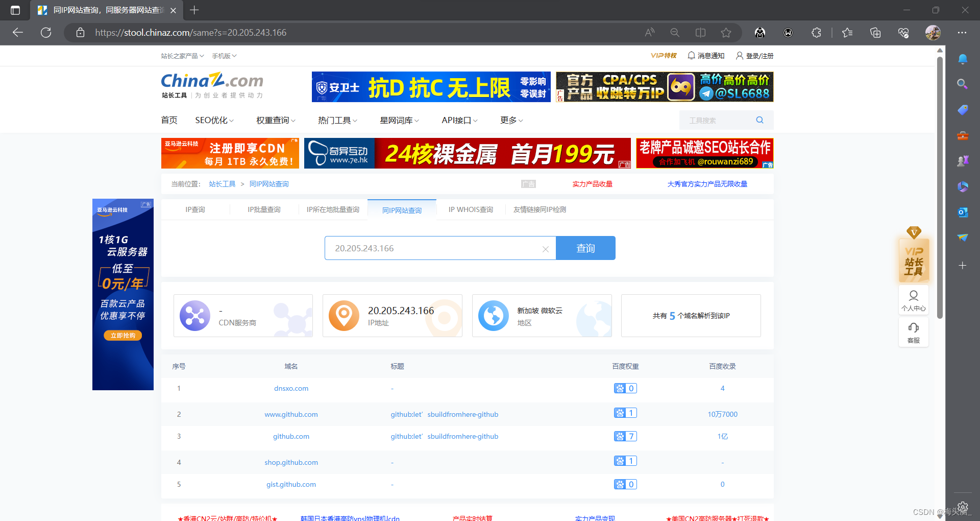Open 客服 headset floating button
Viewport: 980px width, 521px height.
(x=914, y=333)
